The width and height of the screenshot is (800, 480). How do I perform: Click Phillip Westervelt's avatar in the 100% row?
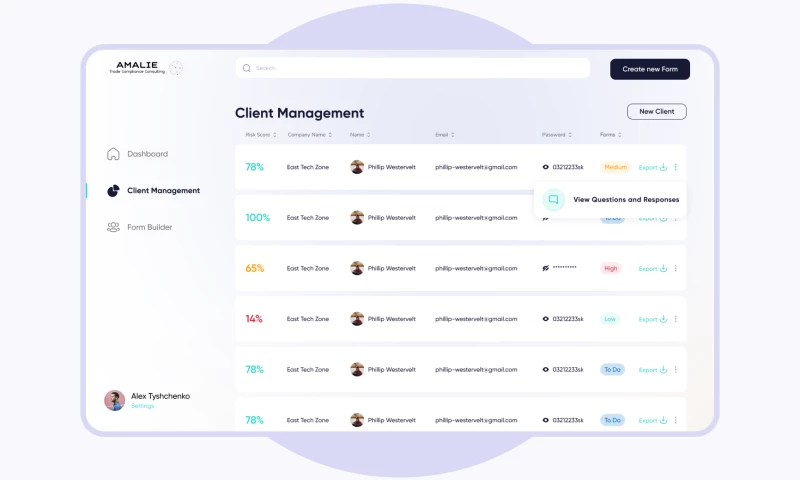coord(357,217)
